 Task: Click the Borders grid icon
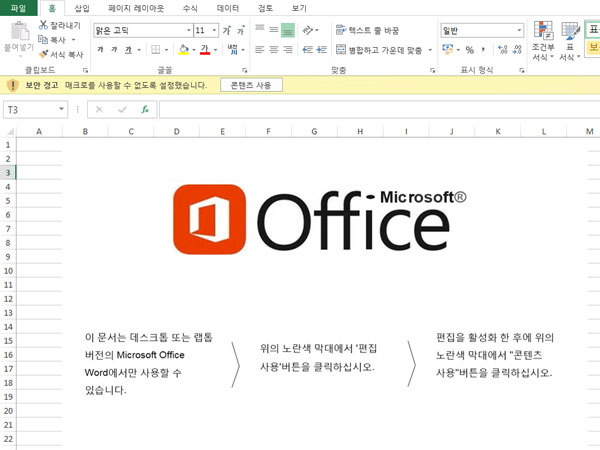(x=156, y=50)
